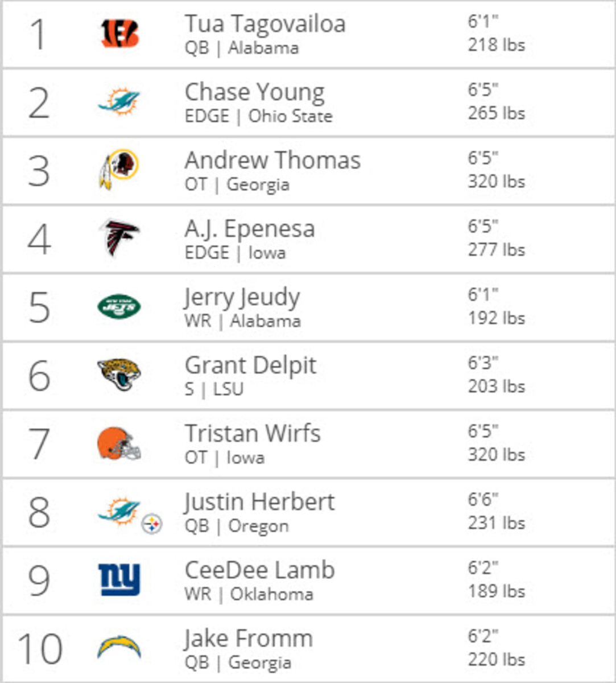
Task: Click the Jerry Jeudy name
Action: tap(242, 298)
